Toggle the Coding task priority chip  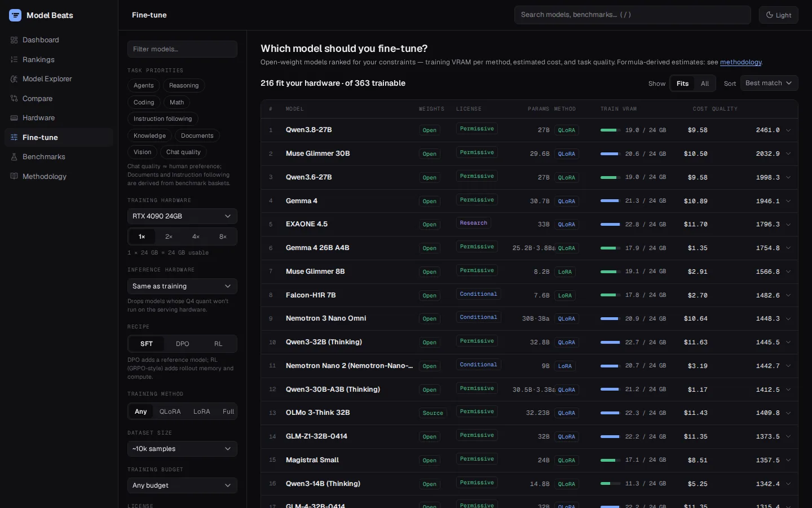144,102
